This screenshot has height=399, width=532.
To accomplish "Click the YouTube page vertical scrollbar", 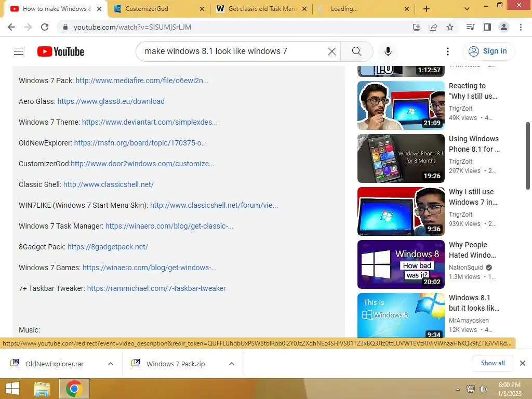I will click(528, 156).
